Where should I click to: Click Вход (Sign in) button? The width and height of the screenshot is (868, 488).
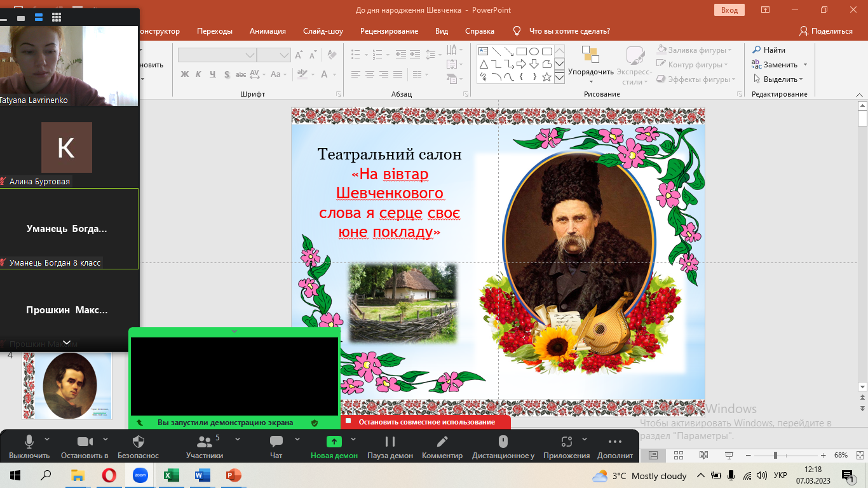729,10
